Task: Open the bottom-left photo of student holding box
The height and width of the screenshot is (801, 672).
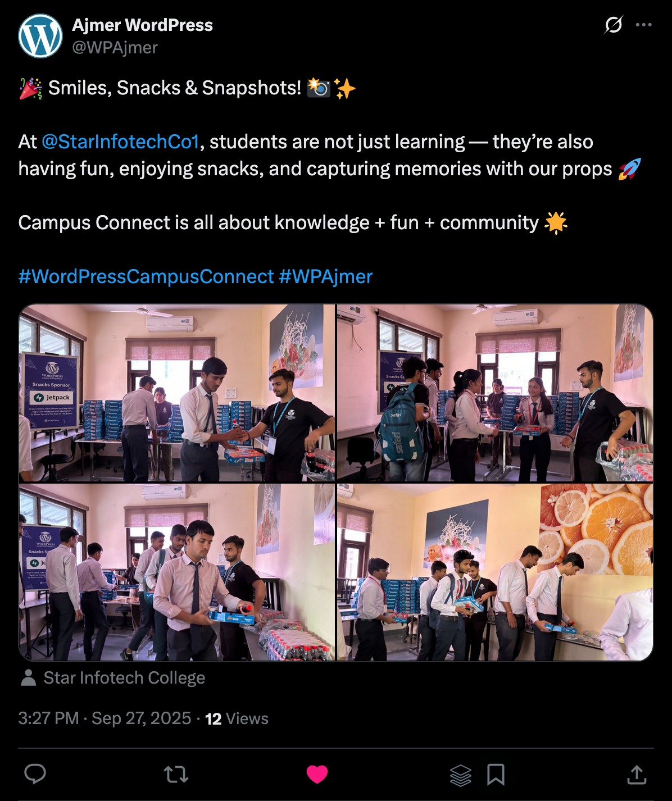Action: click(177, 572)
